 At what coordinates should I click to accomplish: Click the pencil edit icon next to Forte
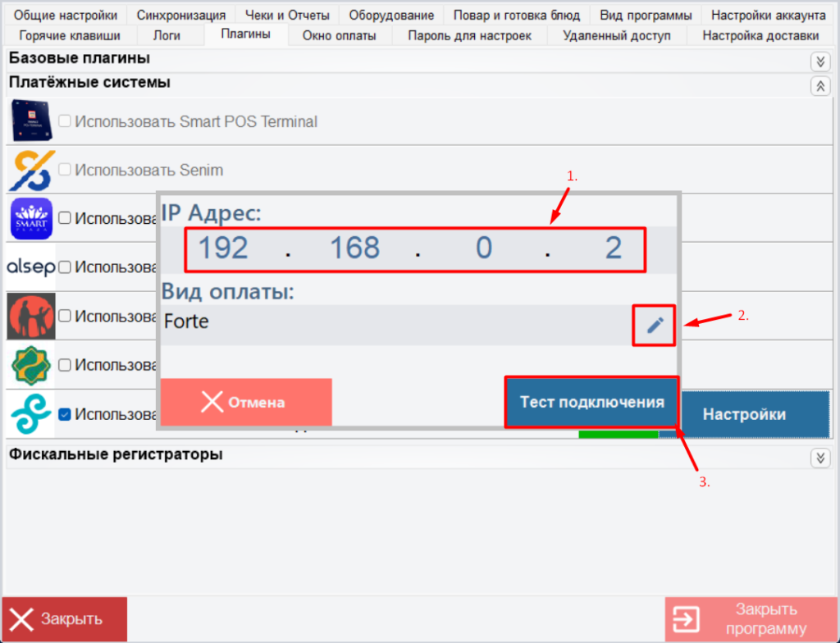(x=654, y=325)
